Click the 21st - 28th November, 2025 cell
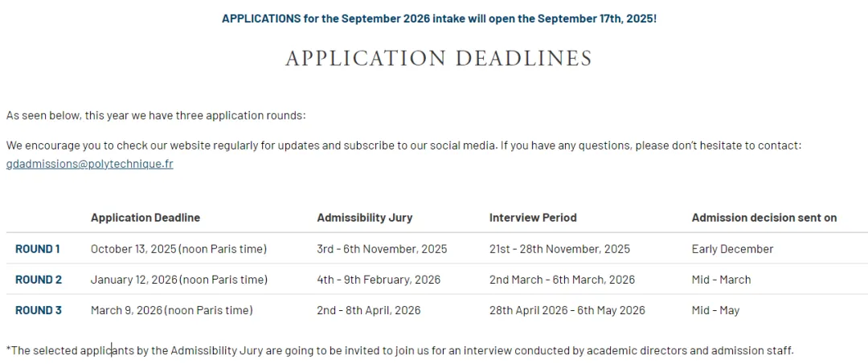The width and height of the screenshot is (868, 364). click(x=559, y=249)
